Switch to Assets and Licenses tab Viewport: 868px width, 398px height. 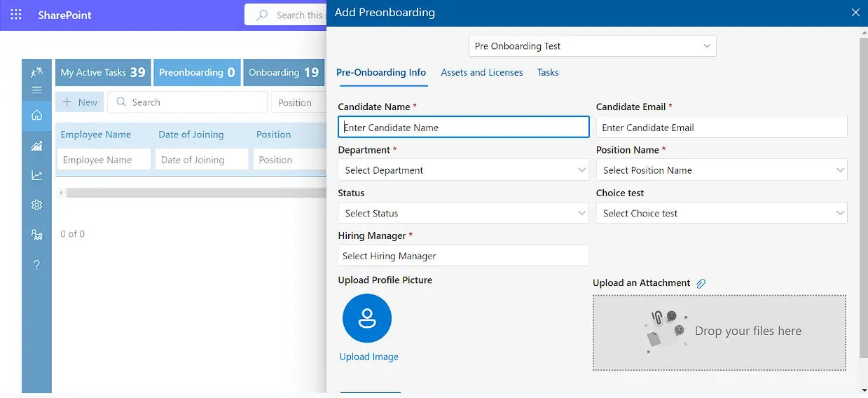click(481, 72)
